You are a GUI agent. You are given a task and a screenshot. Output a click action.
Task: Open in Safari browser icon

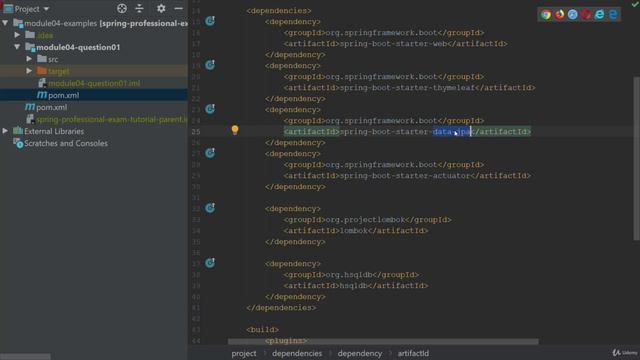(573, 15)
